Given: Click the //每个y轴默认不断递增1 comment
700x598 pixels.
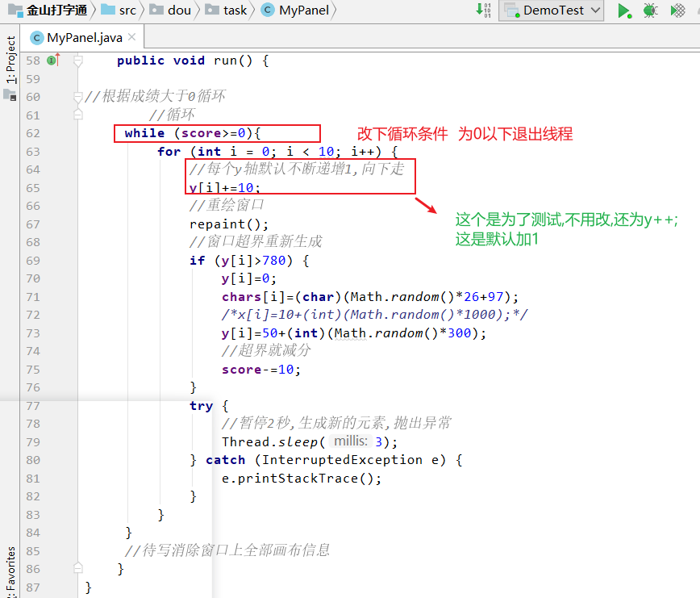Looking at the screenshot, I should point(297,169).
